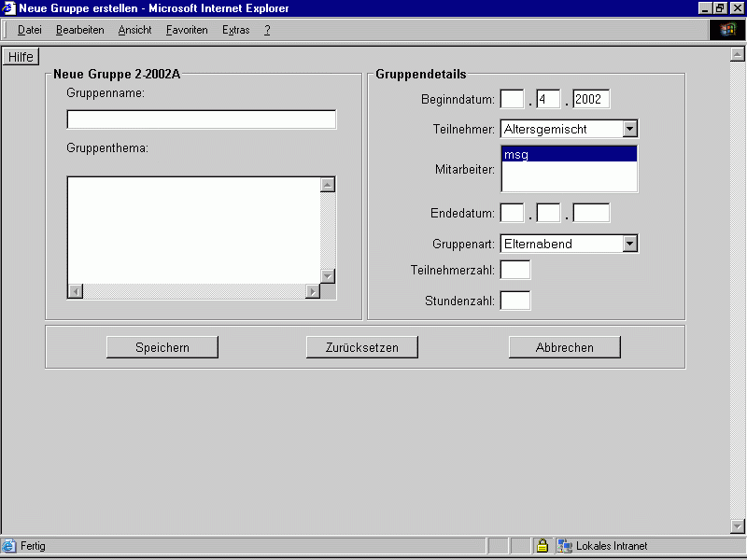Focus the Gruppenname text field
The width and height of the screenshot is (747, 560).
tap(201, 119)
